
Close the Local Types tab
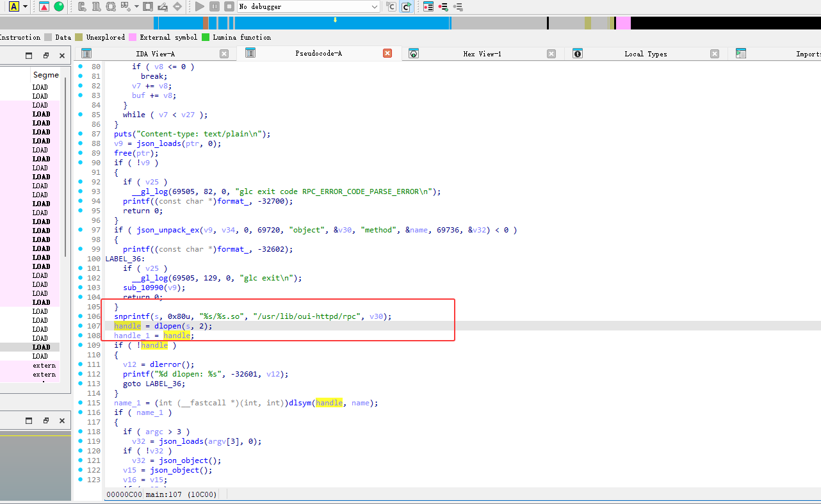tap(715, 54)
